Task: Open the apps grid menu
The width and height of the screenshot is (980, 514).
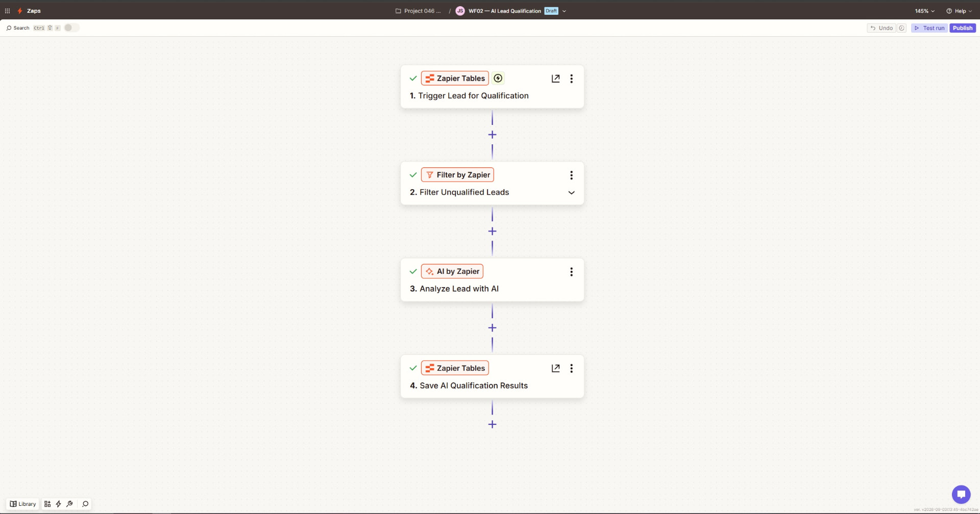Action: click(7, 11)
